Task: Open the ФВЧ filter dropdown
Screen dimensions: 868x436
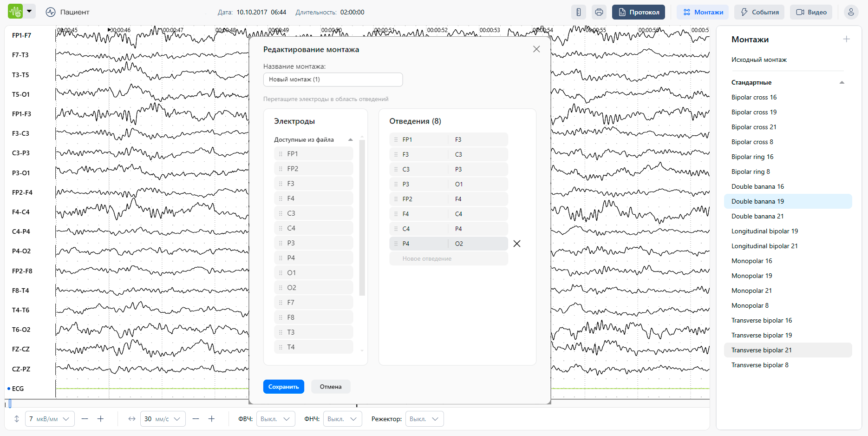Action: tap(275, 419)
